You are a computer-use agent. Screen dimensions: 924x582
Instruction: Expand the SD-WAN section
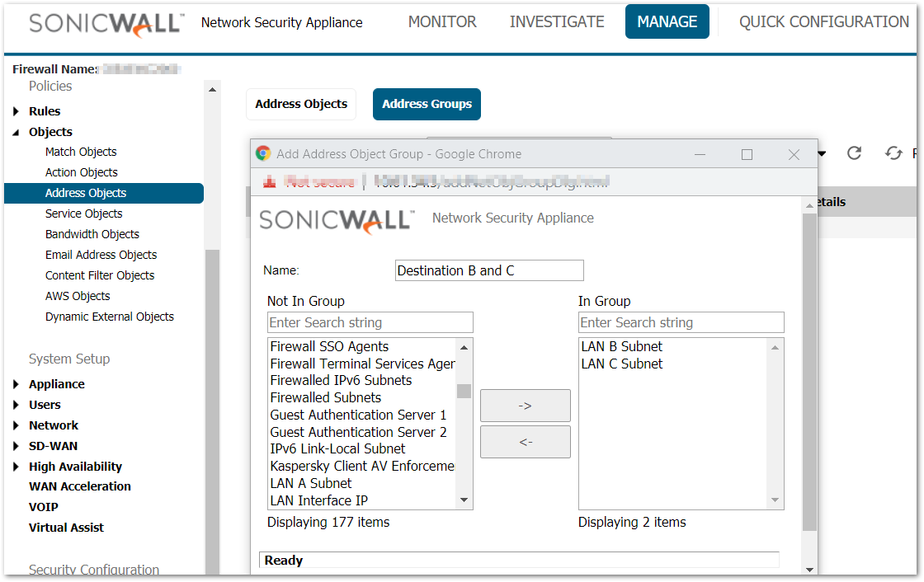16,447
